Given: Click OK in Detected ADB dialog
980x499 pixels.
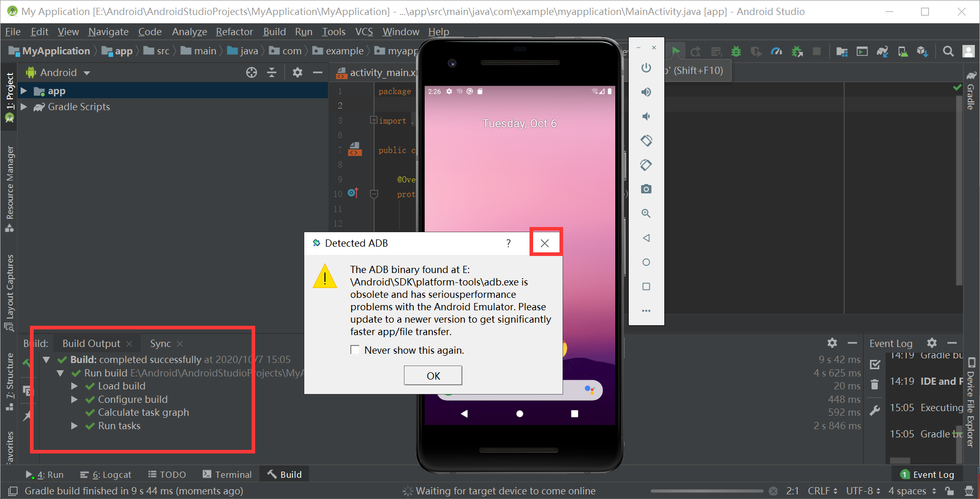Looking at the screenshot, I should 433,375.
